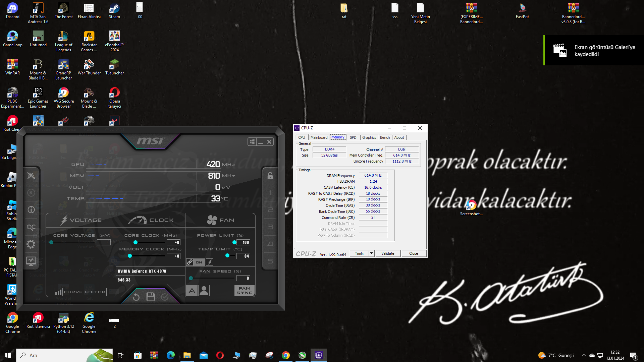Click the Afterburner Windows-logo startup icon

[252, 142]
